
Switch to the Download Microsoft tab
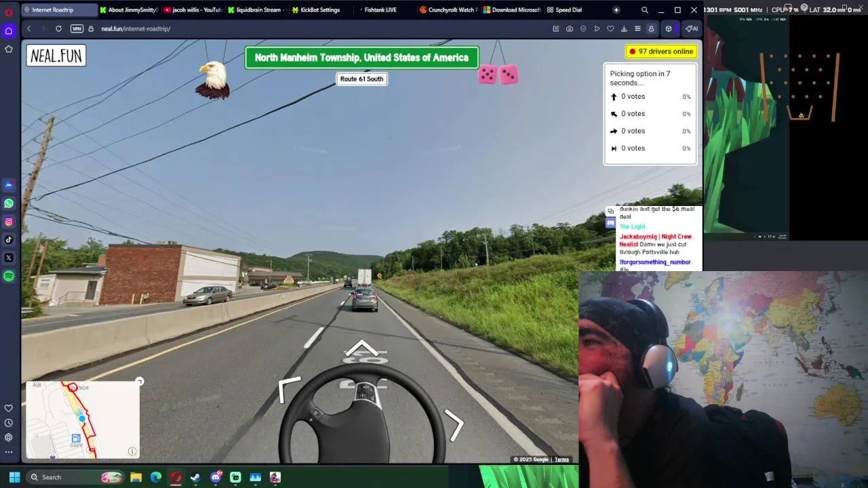(x=512, y=9)
